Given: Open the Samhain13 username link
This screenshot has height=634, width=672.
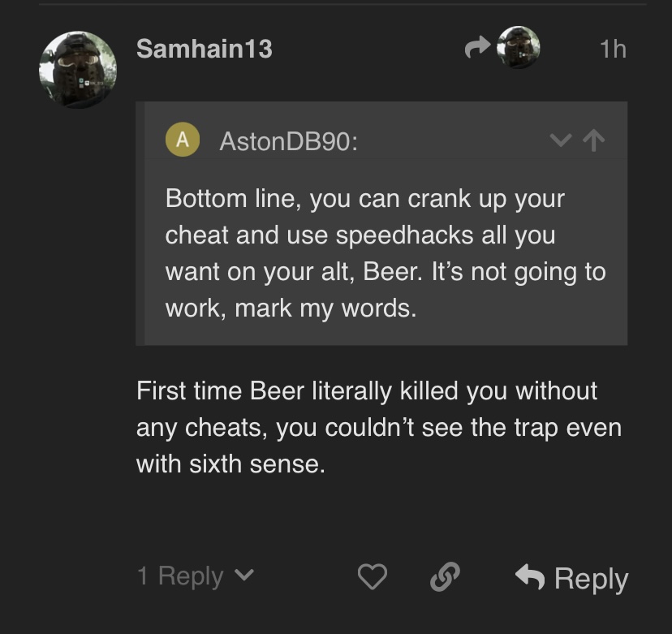Looking at the screenshot, I should pyautogui.click(x=204, y=49).
